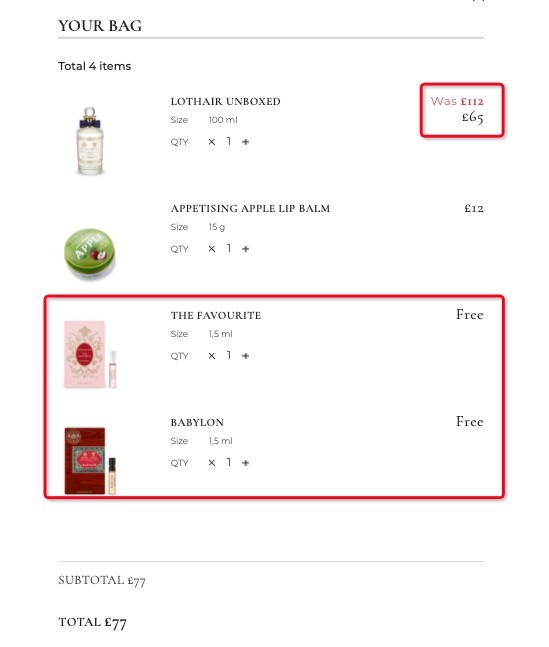Open the Lothair Unboxed product title

(225, 102)
